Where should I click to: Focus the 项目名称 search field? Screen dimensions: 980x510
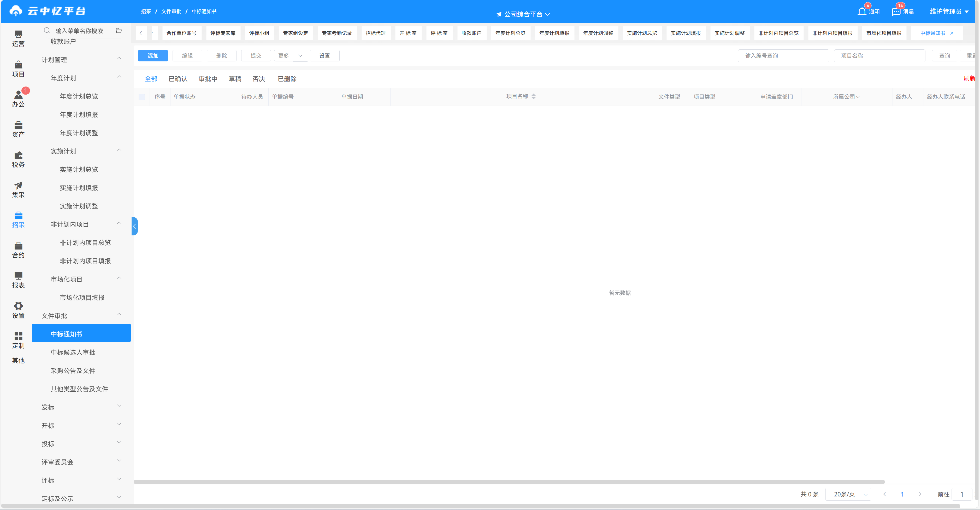pos(879,56)
